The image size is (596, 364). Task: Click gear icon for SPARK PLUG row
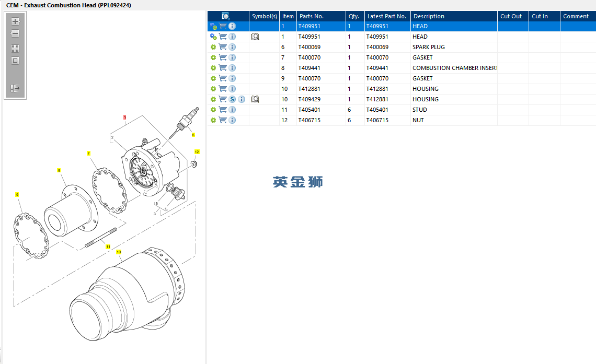click(213, 47)
